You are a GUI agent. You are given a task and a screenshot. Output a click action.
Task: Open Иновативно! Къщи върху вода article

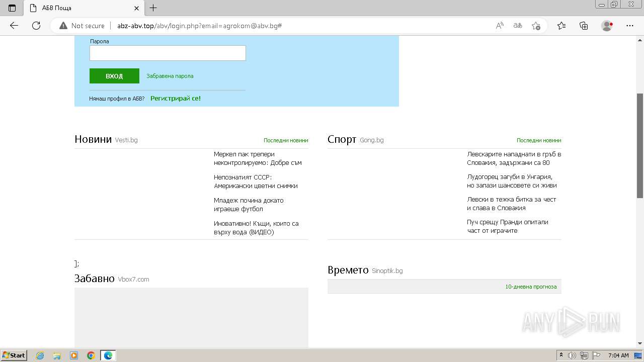click(256, 228)
